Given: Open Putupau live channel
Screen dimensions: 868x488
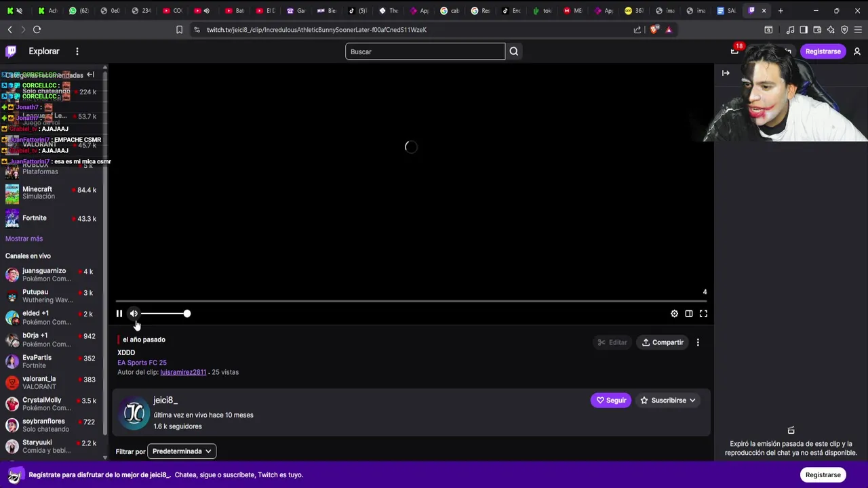Looking at the screenshot, I should pyautogui.click(x=52, y=296).
